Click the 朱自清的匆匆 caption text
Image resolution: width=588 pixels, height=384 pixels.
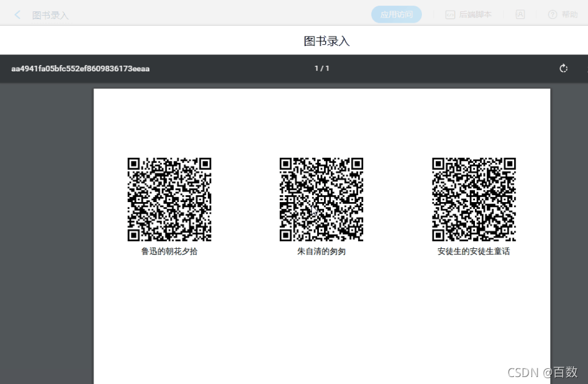[321, 251]
